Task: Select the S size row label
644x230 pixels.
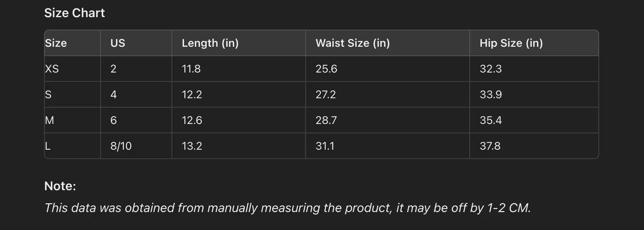Action: [48, 94]
